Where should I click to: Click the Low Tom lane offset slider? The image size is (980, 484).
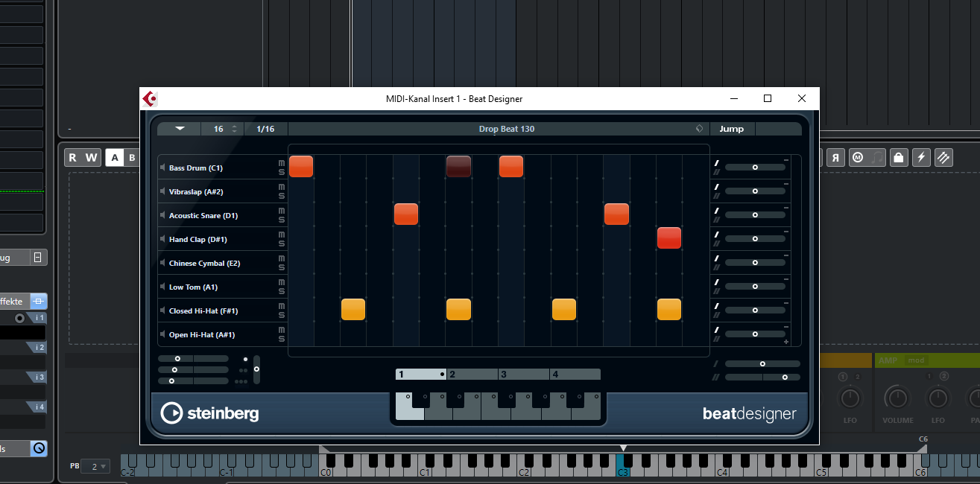click(x=754, y=287)
